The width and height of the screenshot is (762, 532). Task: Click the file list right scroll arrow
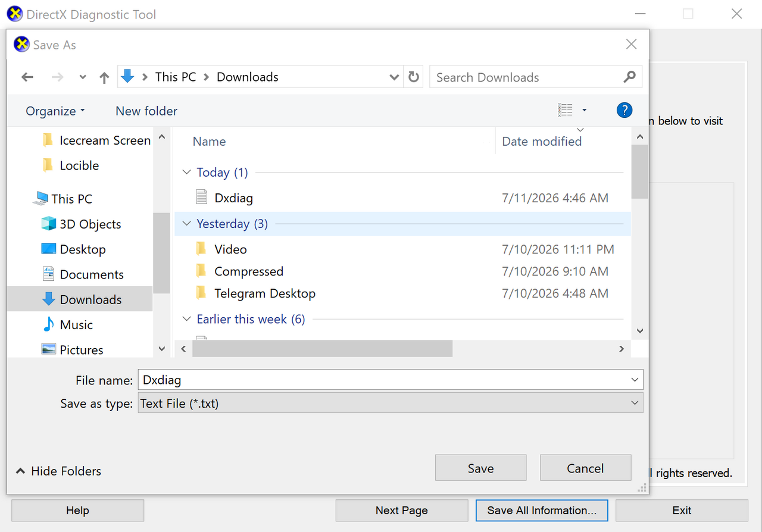click(622, 349)
